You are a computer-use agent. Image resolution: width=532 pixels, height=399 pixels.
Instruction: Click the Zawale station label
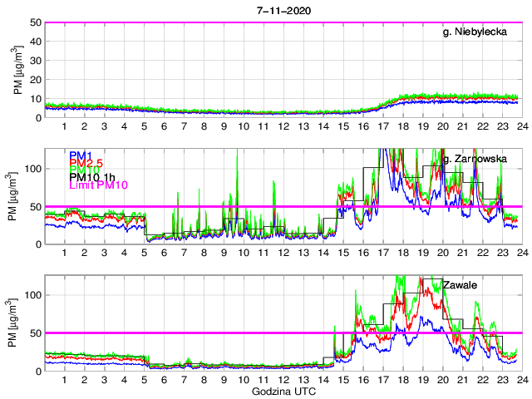(x=460, y=285)
